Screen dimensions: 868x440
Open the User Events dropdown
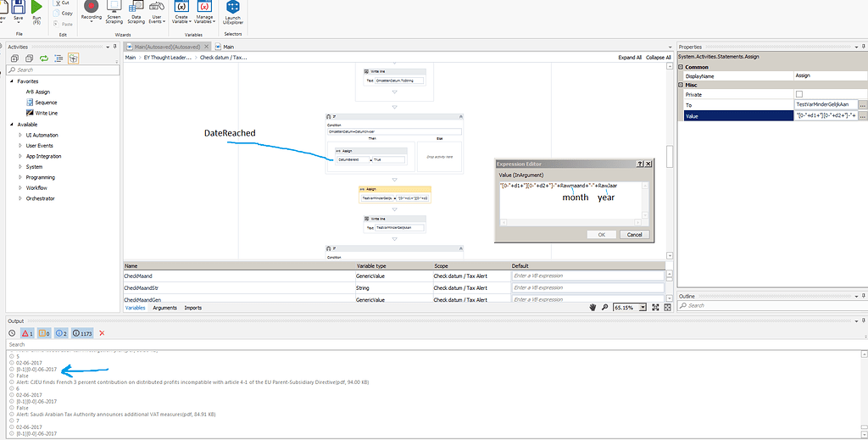(x=157, y=11)
